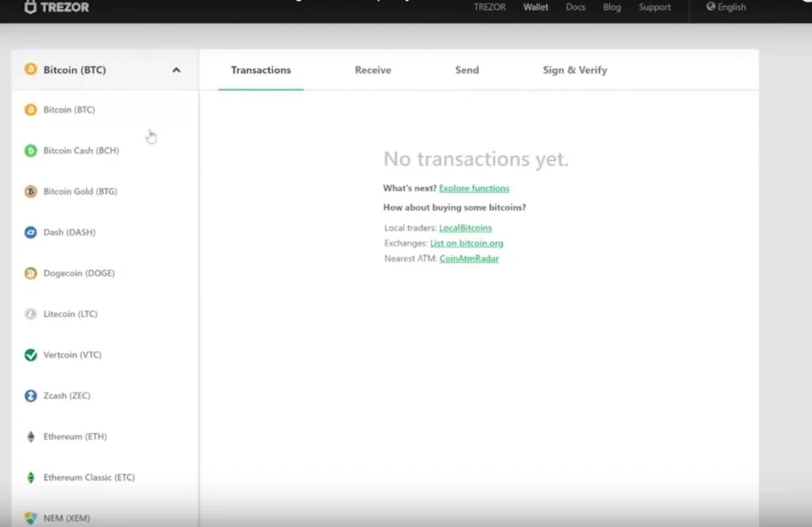Collapse the Bitcoin (BTC) currency dropdown
Image resolution: width=812 pixels, height=527 pixels.
click(x=176, y=70)
